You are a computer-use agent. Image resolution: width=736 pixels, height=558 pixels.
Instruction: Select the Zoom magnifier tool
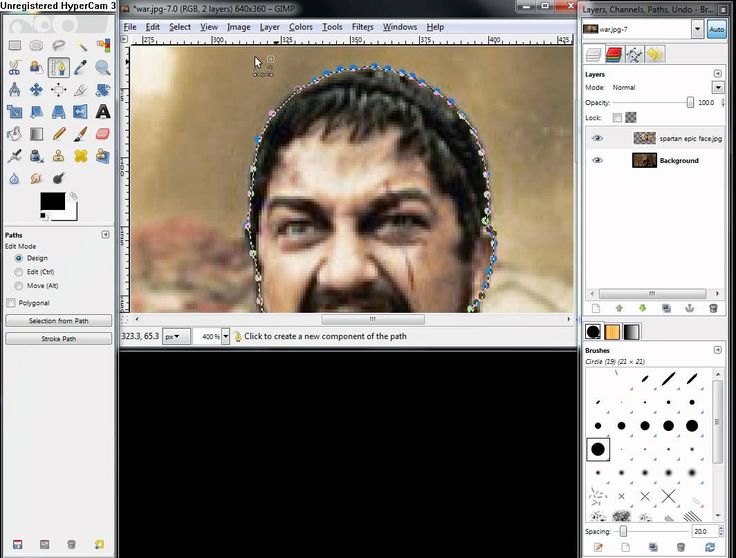pos(103,68)
